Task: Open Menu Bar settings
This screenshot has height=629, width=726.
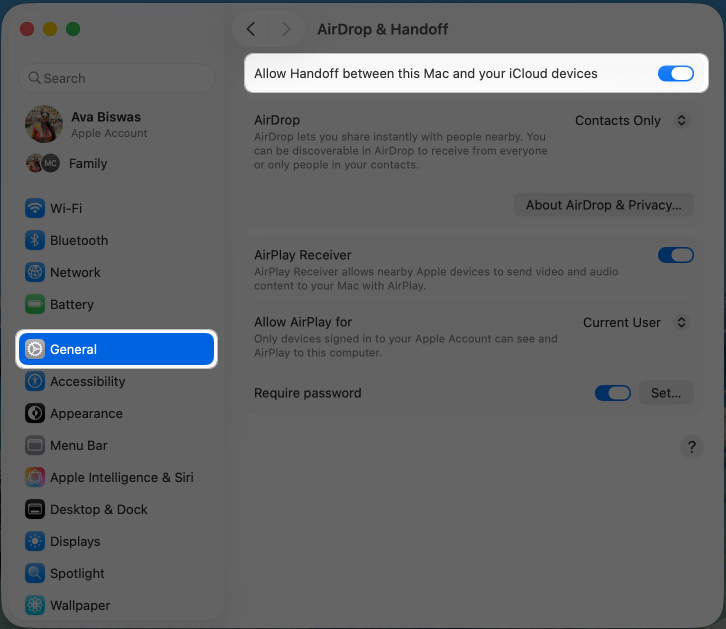Action: (x=116, y=445)
